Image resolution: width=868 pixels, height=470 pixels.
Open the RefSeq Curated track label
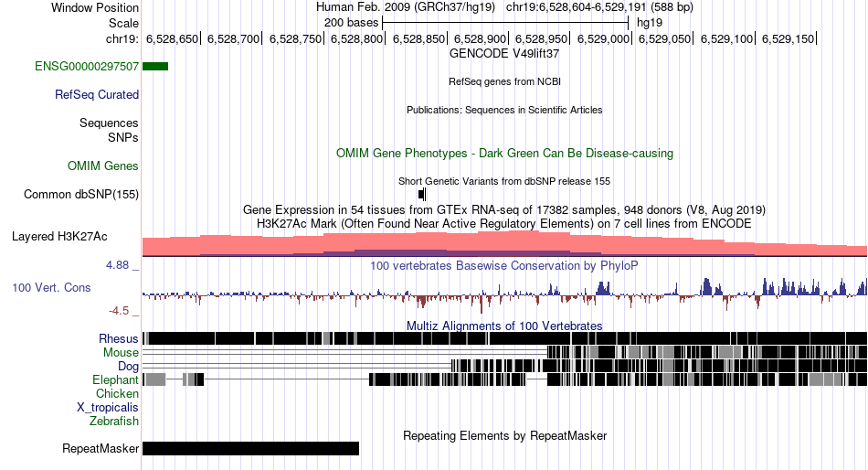97,95
